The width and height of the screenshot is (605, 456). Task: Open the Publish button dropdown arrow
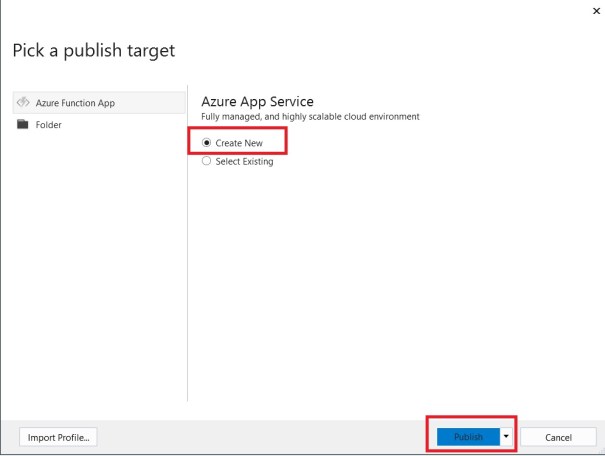(x=506, y=437)
